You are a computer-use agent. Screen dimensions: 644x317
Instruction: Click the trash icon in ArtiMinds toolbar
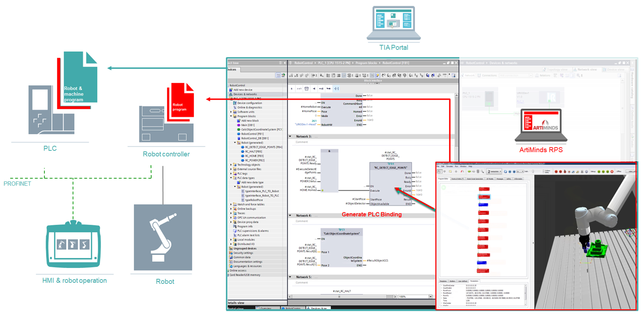(478, 171)
